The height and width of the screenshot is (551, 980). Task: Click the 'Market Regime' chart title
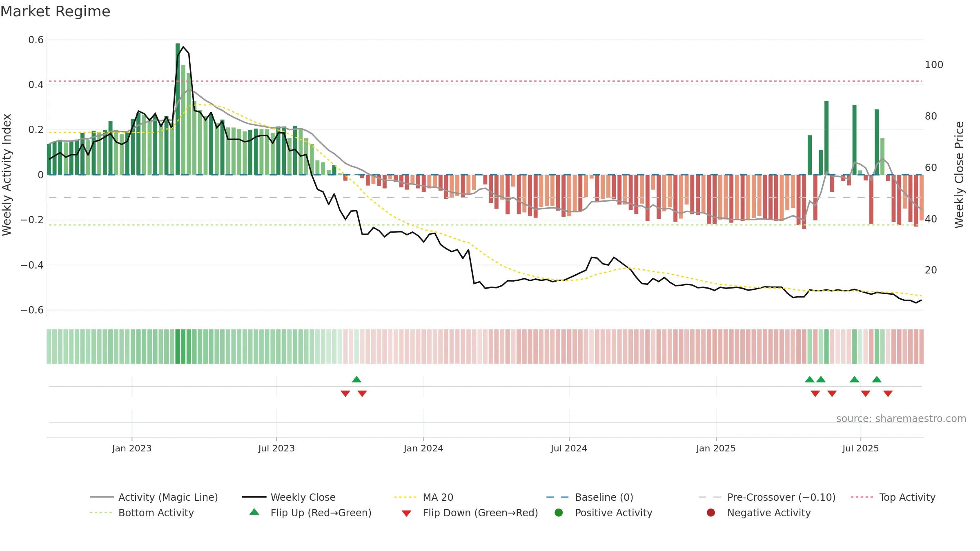[x=55, y=11]
